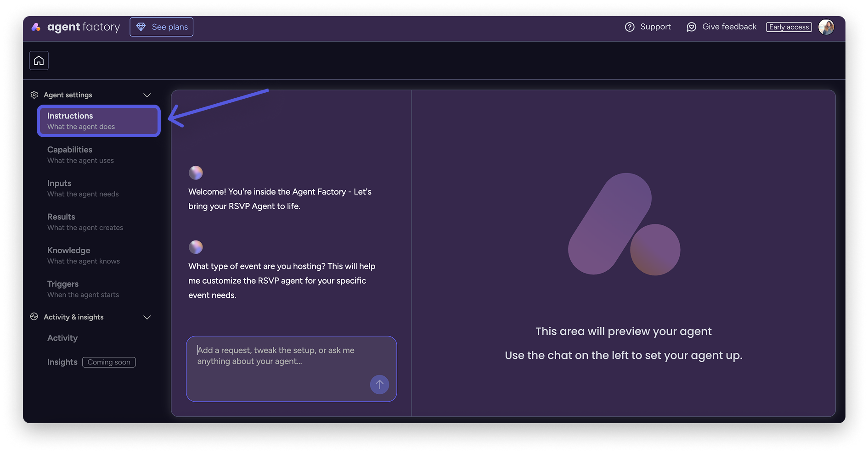
Task: Click the diamond icon in See plans
Action: 141,27
